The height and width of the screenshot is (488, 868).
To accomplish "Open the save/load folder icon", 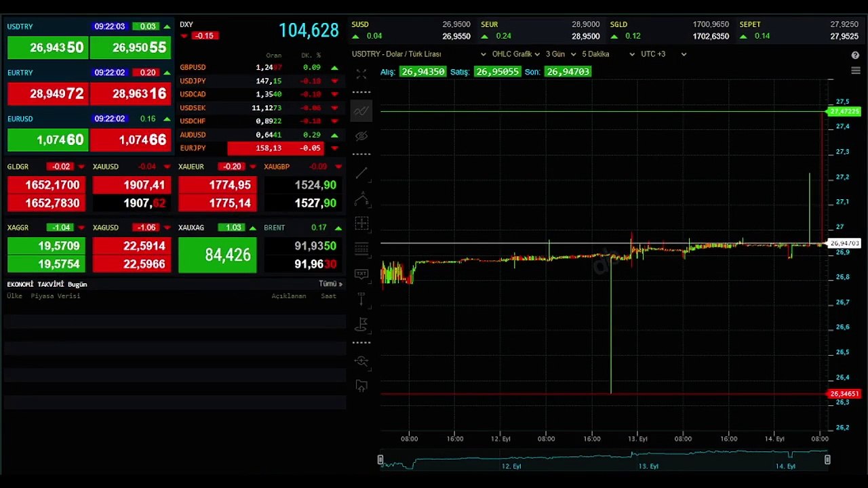I will coord(361,386).
